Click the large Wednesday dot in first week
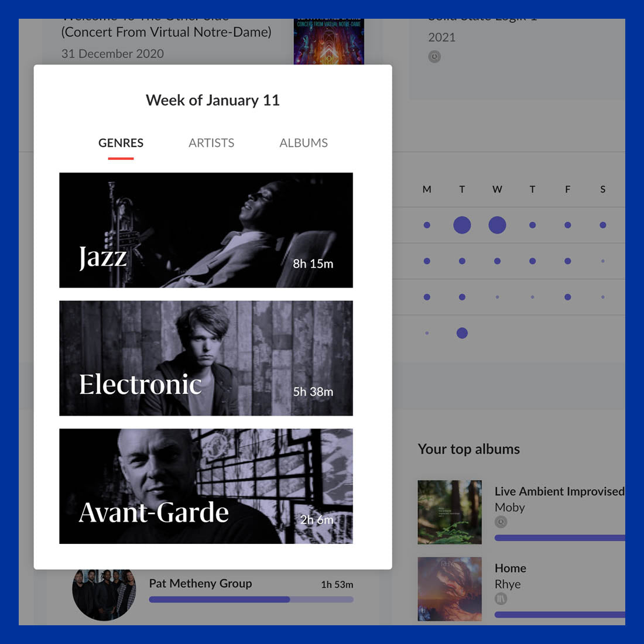644x644 pixels. coord(498,225)
